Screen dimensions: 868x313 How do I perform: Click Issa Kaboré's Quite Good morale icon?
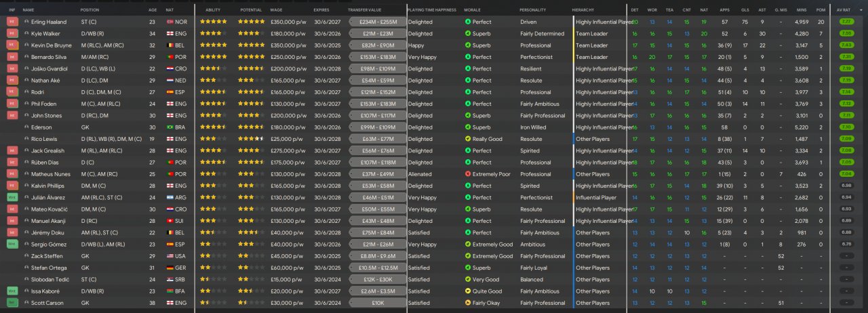coord(467,291)
